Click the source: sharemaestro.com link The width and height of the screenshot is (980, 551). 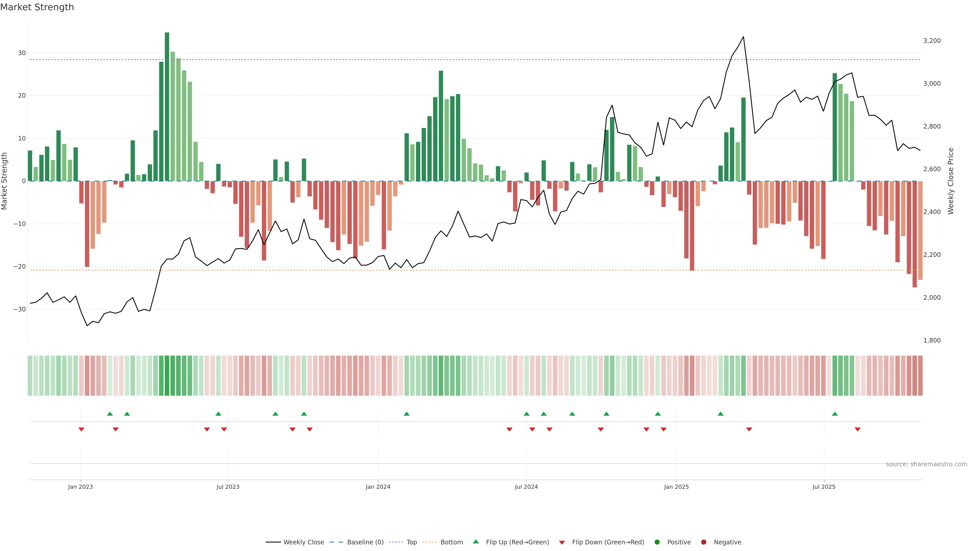926,464
